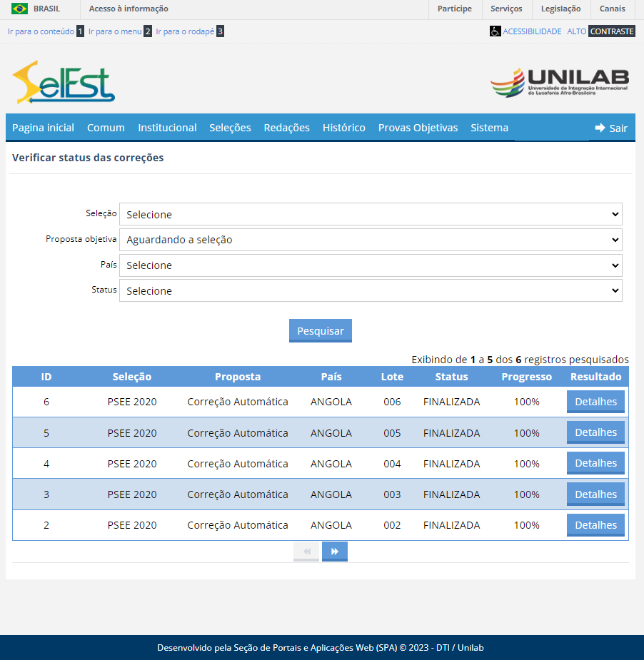Open the Proposta objetiva dropdown
The image size is (644, 660).
371,240
